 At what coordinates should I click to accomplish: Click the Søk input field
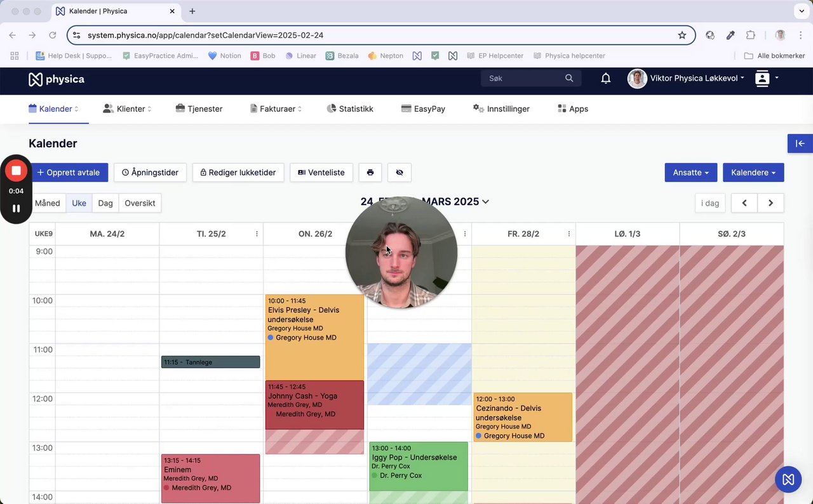(522, 78)
